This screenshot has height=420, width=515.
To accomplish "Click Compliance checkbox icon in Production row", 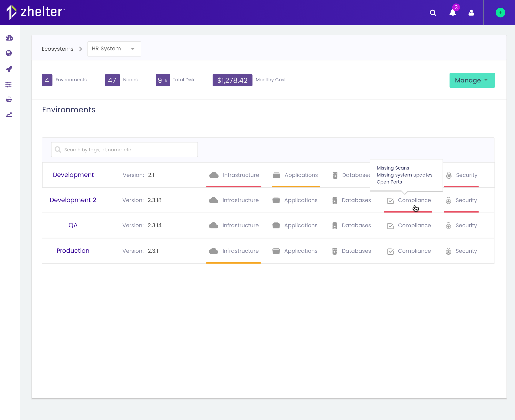I will click(390, 251).
